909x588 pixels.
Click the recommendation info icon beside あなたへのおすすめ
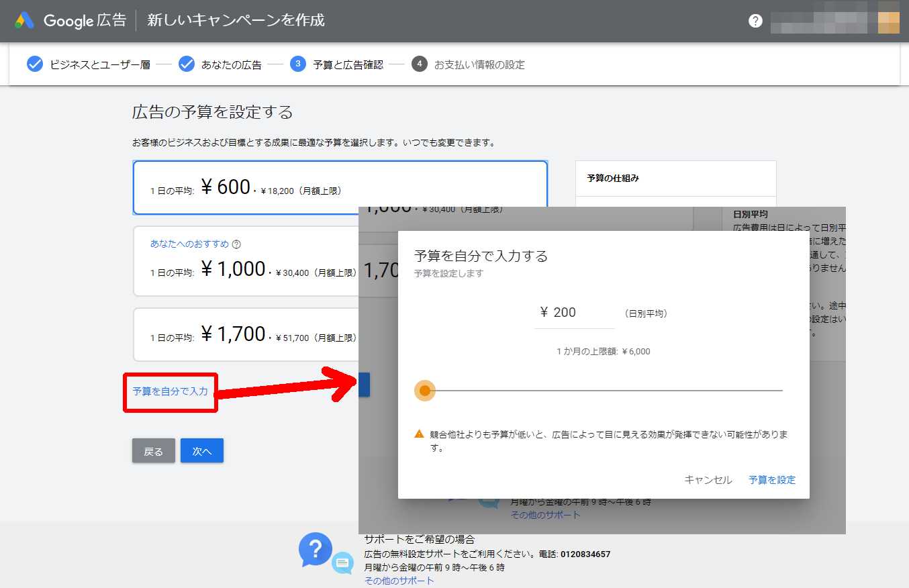pos(236,244)
